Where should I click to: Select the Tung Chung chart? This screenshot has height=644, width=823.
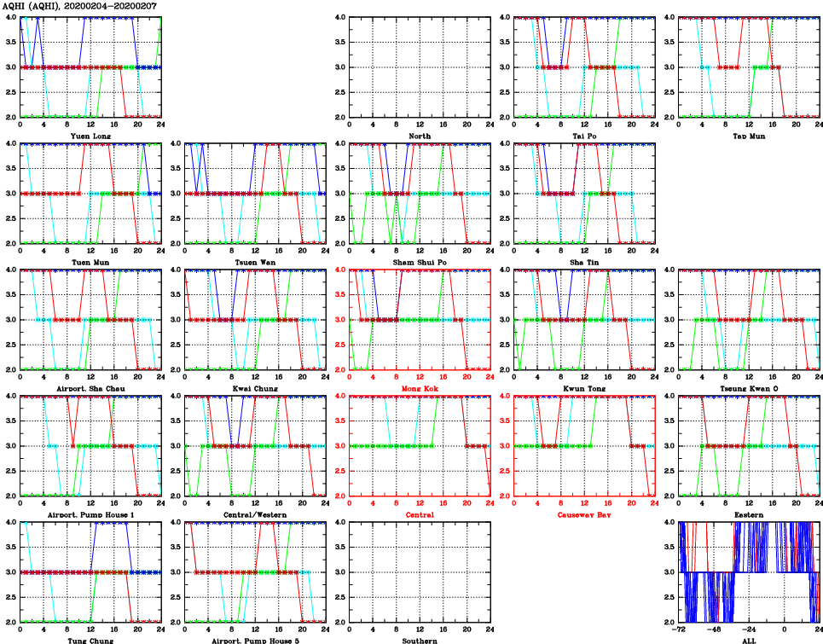(90, 572)
